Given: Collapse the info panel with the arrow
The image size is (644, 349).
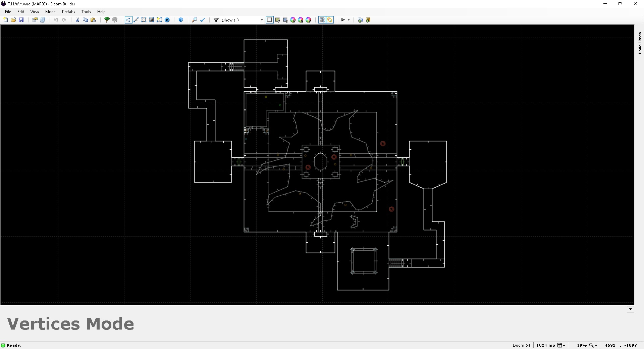Looking at the screenshot, I should coord(630,309).
